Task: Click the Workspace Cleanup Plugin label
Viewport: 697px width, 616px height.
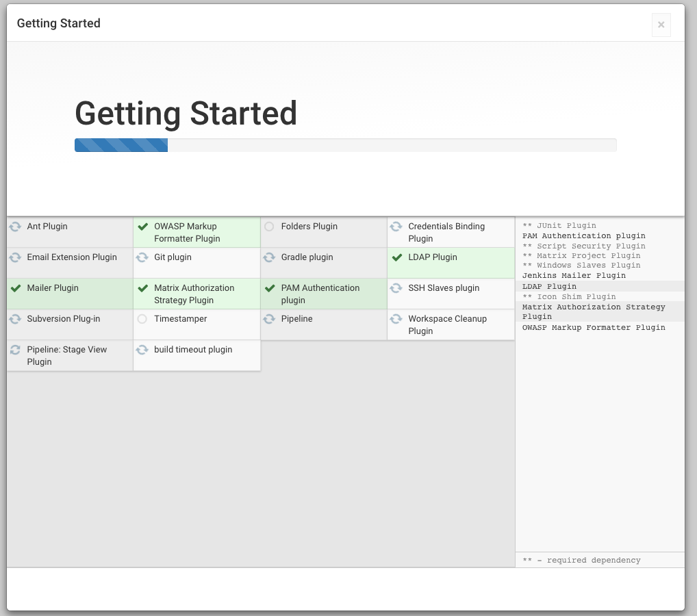Action: (448, 325)
